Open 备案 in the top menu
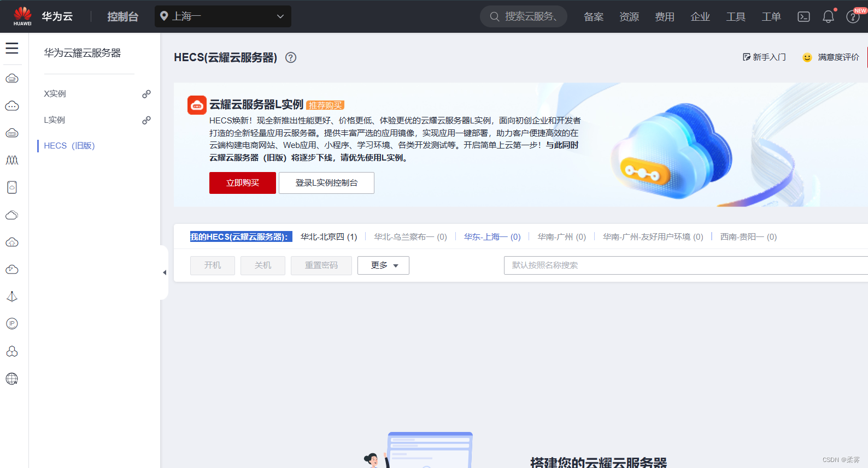Viewport: 868px width, 468px height. 594,17
